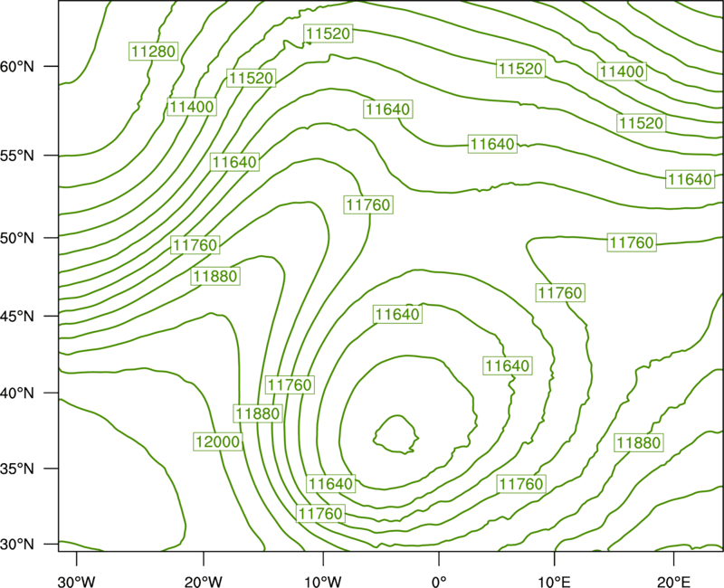Click the 11280 contour label
724x588 pixels.
[153, 52]
